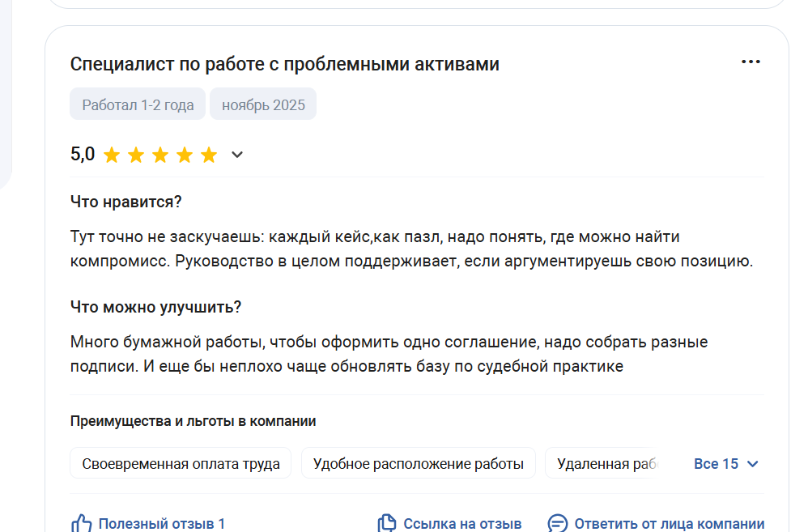Click 'Ответить от лица компании' link
Image resolution: width=808 pixels, height=532 pixels.
pos(669,524)
